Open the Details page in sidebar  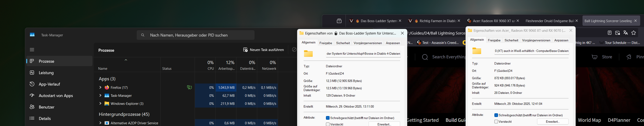[x=59, y=118]
